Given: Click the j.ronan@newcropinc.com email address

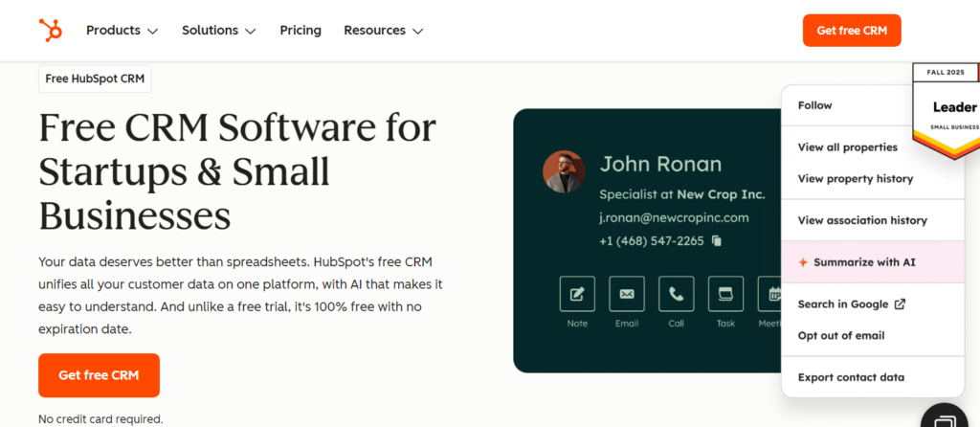Looking at the screenshot, I should tap(674, 217).
